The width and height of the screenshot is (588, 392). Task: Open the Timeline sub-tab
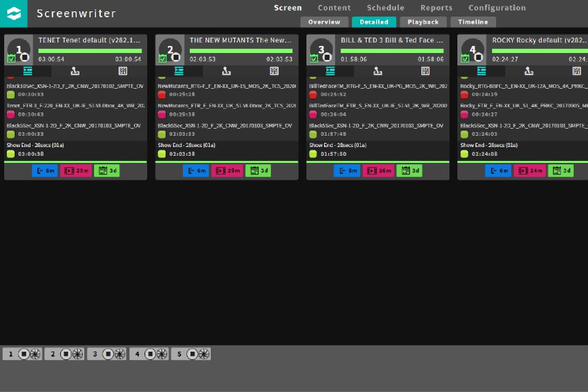point(473,22)
